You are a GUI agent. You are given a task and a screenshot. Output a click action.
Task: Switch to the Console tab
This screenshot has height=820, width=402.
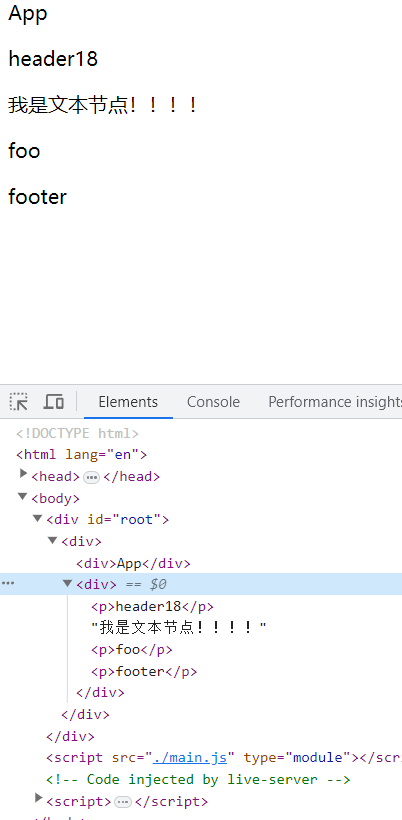(213, 402)
